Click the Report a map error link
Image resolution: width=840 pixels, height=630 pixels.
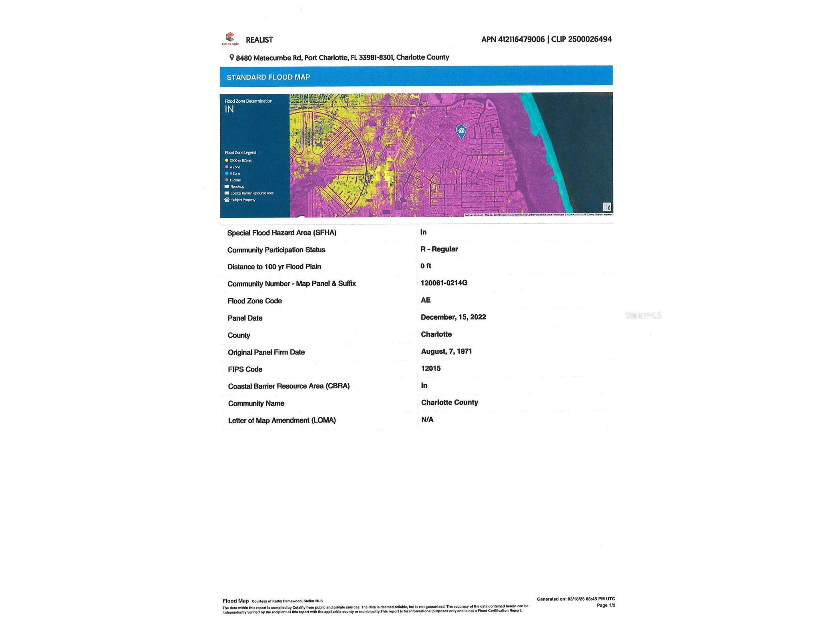604,215
